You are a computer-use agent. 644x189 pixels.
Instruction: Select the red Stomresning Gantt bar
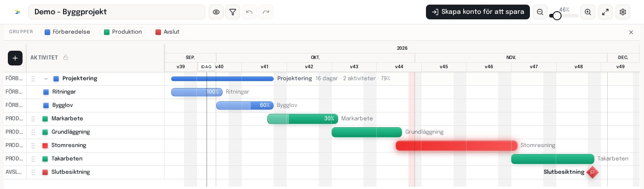tap(456, 146)
